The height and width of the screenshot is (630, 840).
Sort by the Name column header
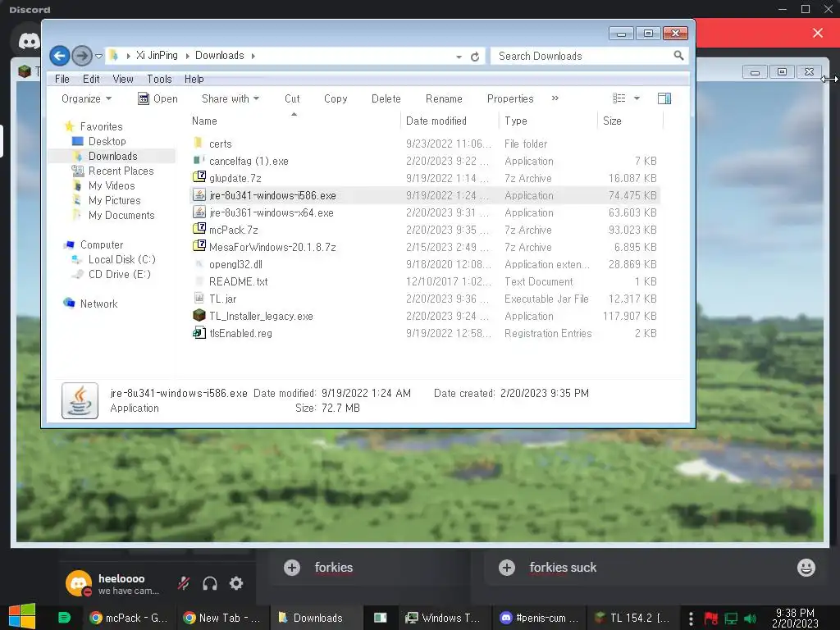(x=204, y=121)
